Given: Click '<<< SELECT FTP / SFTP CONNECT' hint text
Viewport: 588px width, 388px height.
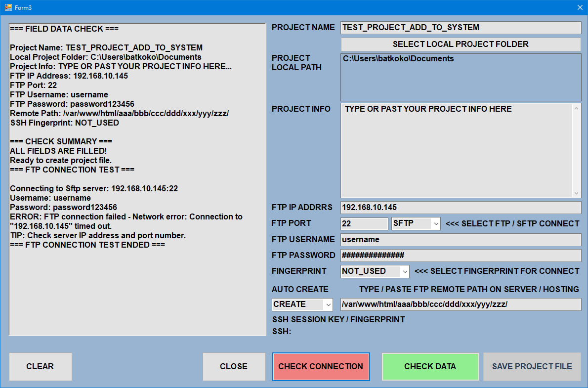Looking at the screenshot, I should [512, 223].
